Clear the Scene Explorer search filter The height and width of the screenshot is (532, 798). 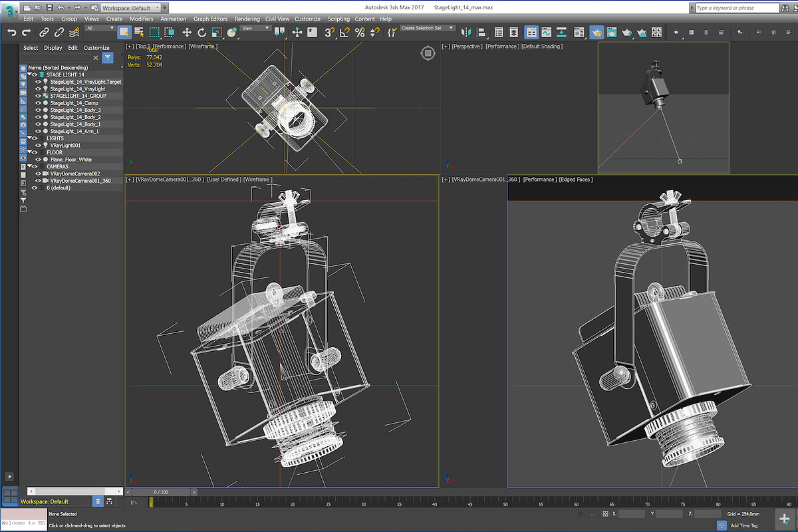pos(96,58)
